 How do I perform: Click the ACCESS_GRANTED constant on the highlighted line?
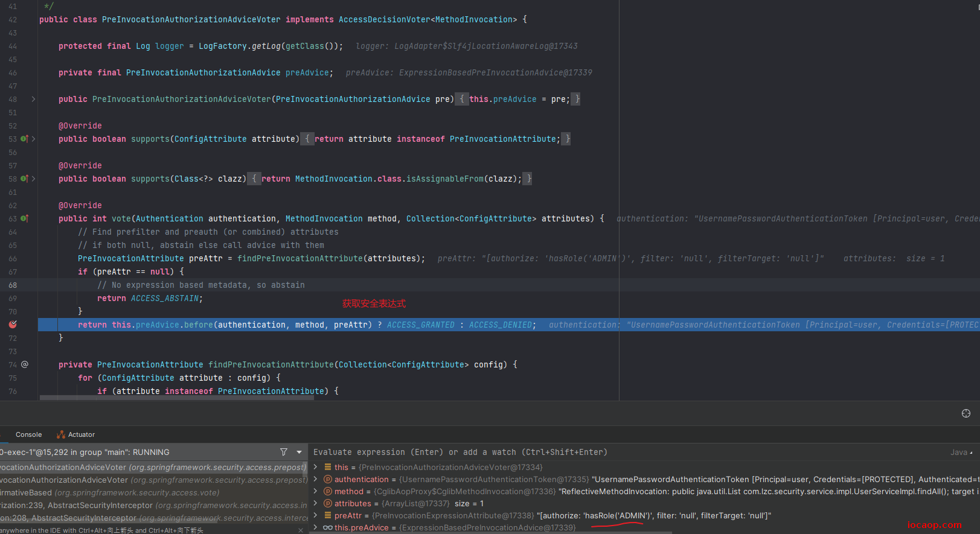click(421, 325)
